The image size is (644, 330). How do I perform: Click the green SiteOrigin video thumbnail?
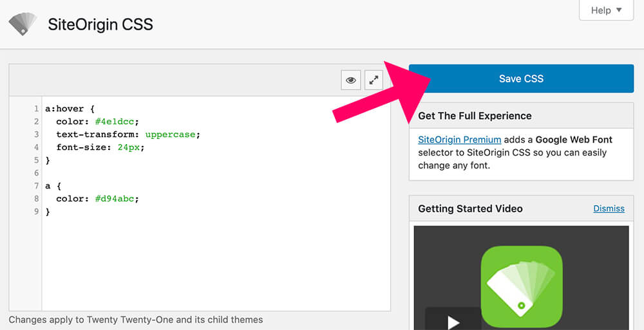522,286
